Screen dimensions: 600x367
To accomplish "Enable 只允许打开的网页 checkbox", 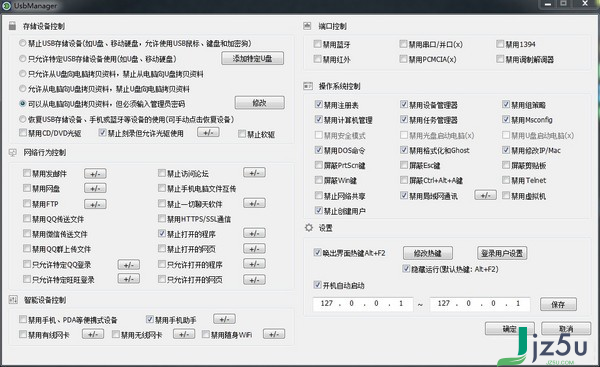I will (x=162, y=279).
